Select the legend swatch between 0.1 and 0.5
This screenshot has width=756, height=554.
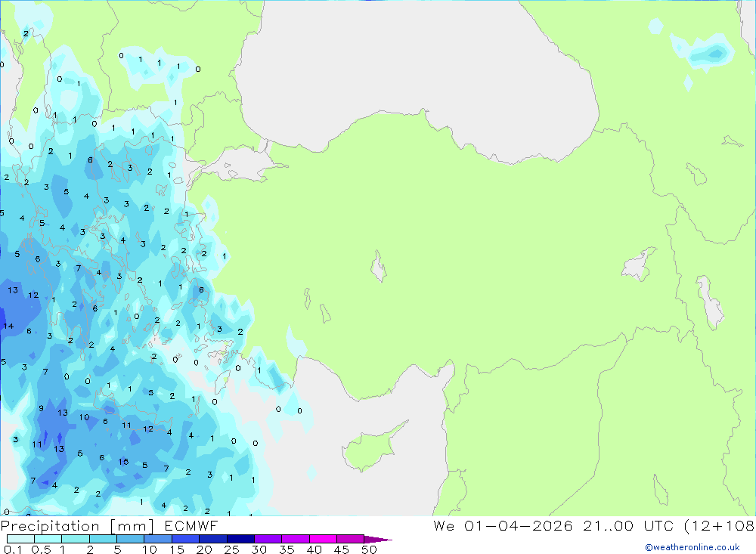[x=20, y=539]
